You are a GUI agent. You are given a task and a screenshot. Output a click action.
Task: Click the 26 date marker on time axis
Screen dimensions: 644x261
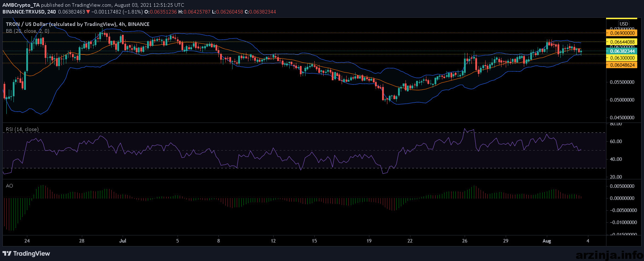tap(465, 241)
